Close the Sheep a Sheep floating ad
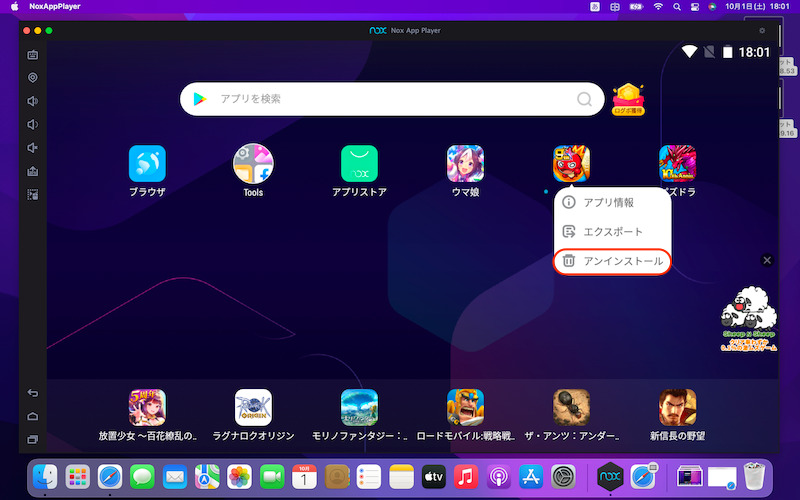The height and width of the screenshot is (500, 800). click(767, 260)
